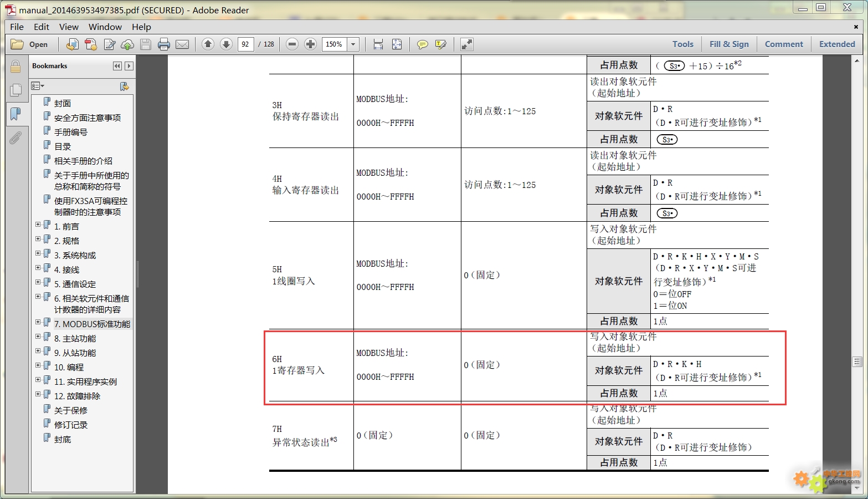The image size is (868, 499).
Task: Toggle read mode expand icon
Action: 467,44
